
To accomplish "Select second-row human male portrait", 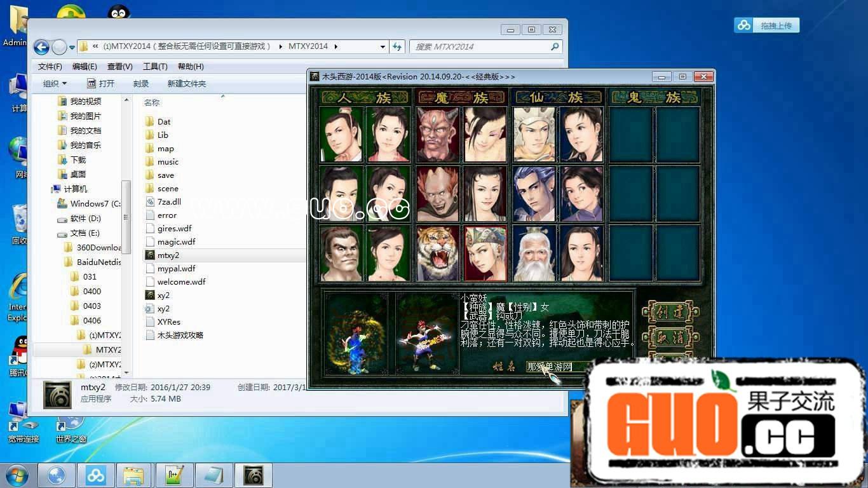I will (x=341, y=194).
